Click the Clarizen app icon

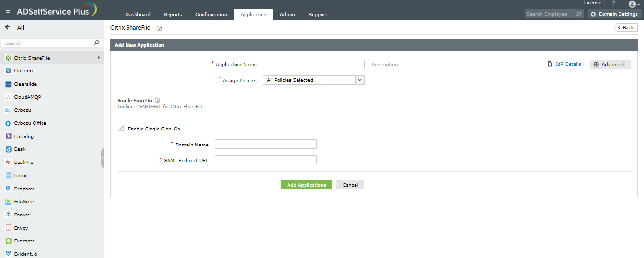point(8,70)
